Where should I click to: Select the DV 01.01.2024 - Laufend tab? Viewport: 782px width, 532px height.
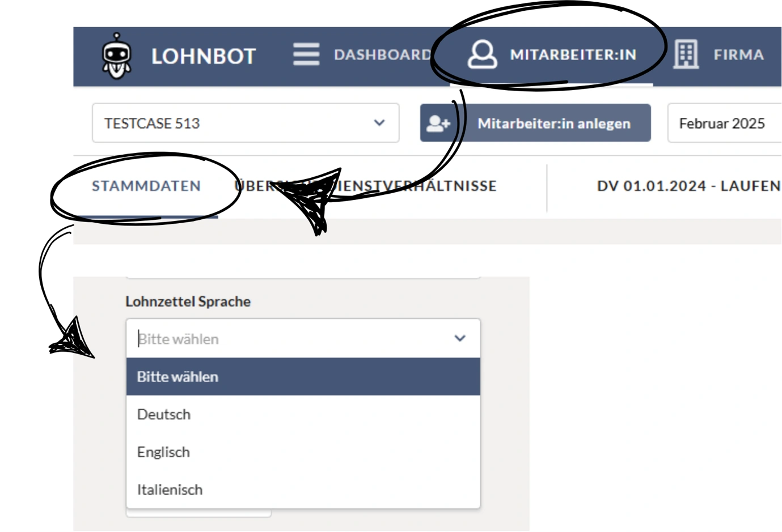pyautogui.click(x=688, y=186)
